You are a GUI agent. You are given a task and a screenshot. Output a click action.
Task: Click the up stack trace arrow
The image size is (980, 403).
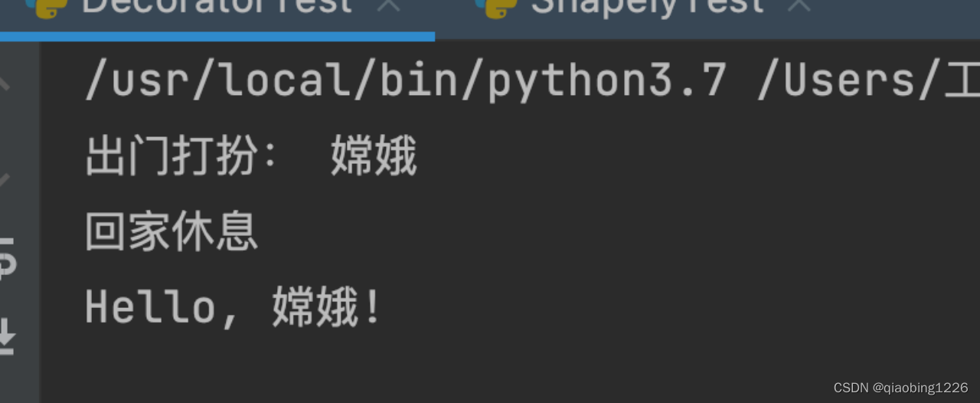coord(5,81)
